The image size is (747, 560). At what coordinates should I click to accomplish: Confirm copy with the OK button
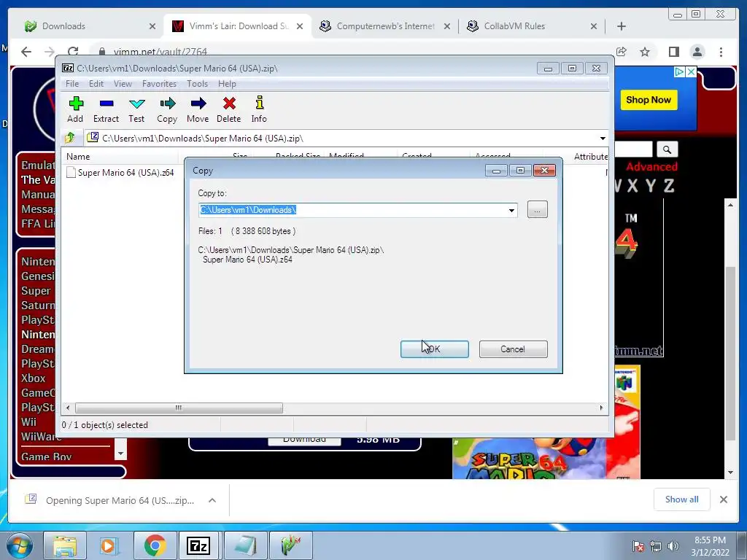[435, 349]
